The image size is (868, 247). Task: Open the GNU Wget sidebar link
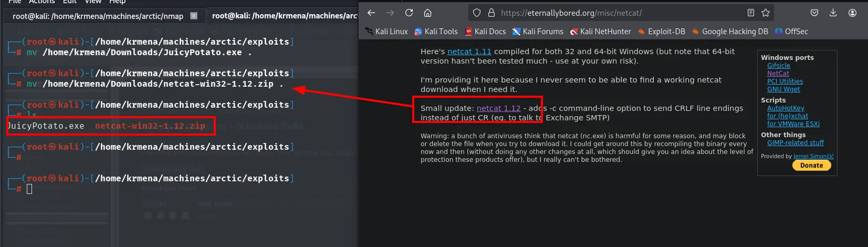(783, 89)
